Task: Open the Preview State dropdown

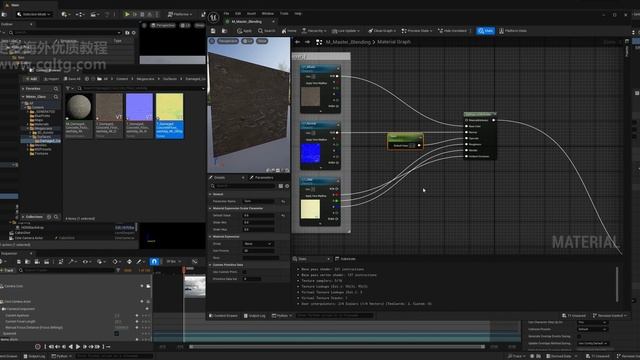Action: (416, 31)
